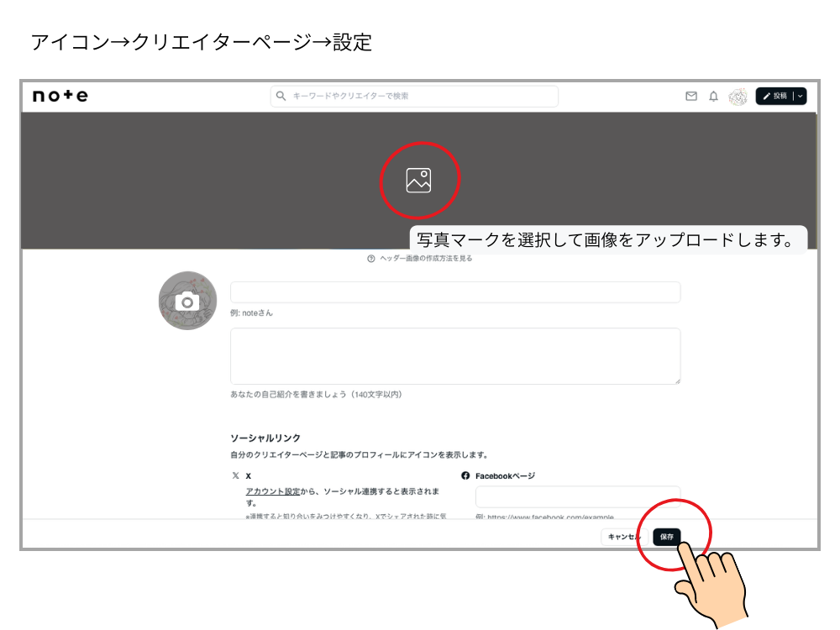
Task: Open your profile avatar menu
Action: tap(739, 97)
